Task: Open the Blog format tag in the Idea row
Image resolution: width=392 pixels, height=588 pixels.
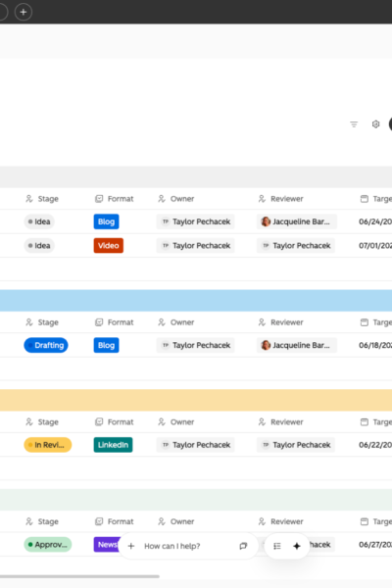Action: [x=106, y=221]
